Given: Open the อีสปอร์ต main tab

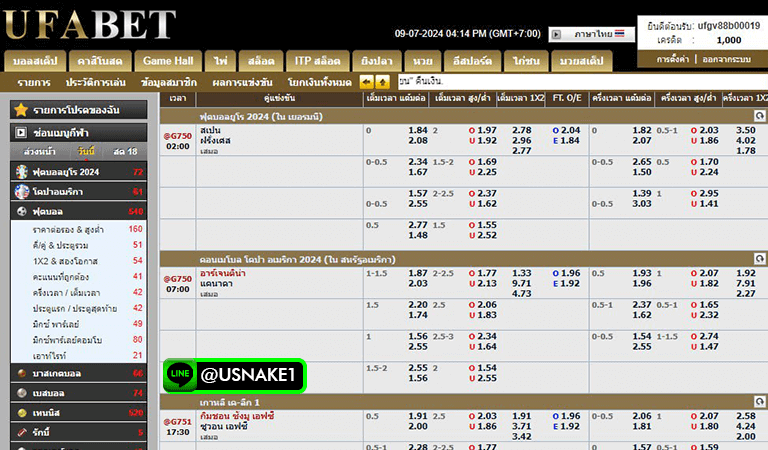Looking at the screenshot, I should click(472, 61).
